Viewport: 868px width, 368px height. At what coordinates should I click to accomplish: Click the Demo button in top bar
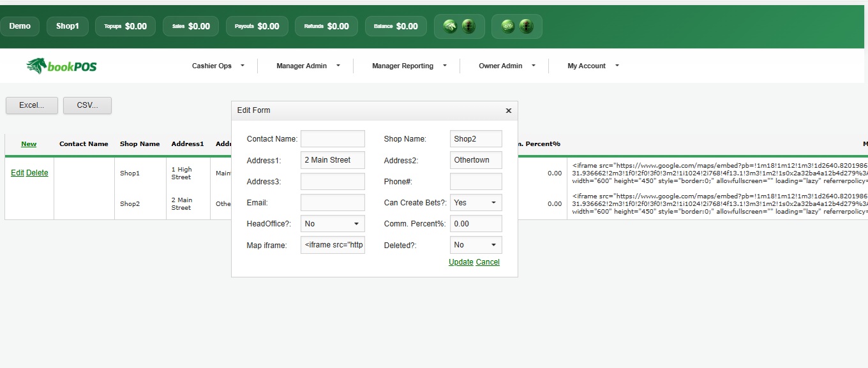[x=20, y=26]
